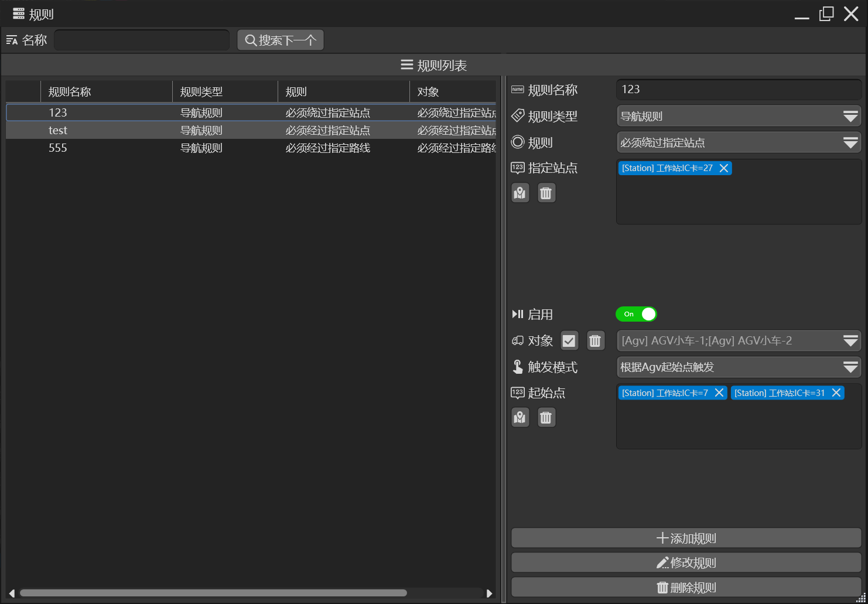The image size is (868, 604).
Task: Click the 规则名称 field containing 123
Action: (739, 90)
